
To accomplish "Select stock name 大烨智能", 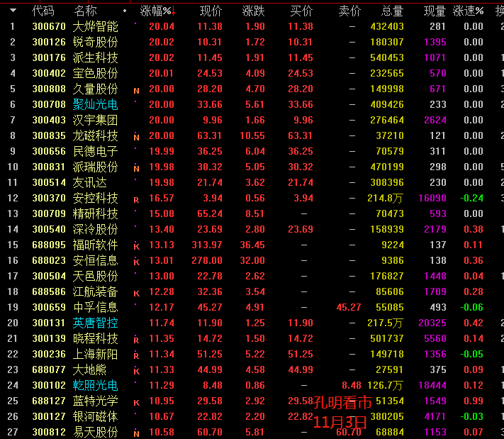I will coord(96,26).
